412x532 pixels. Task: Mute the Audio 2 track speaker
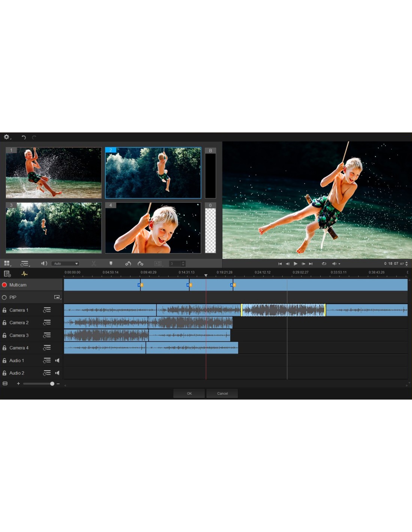57,373
